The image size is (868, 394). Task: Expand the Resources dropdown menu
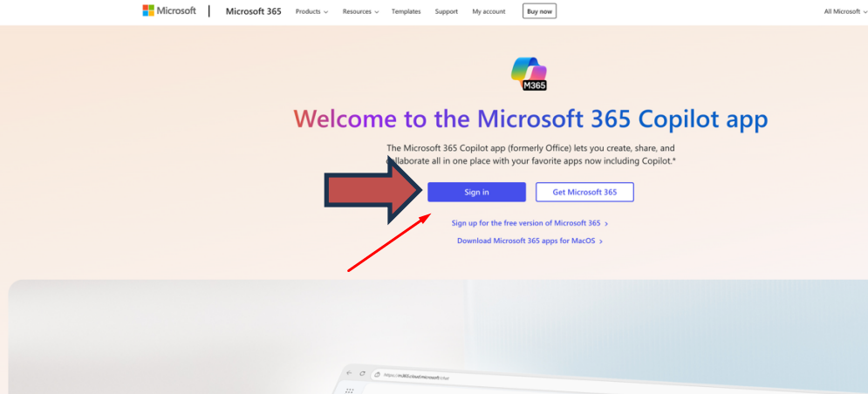point(360,11)
